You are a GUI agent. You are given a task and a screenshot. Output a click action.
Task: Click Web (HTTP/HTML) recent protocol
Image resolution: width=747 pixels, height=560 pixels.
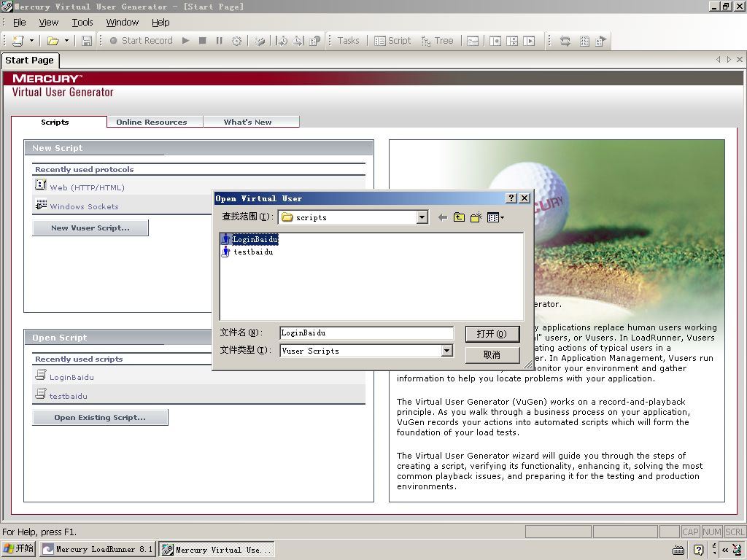click(x=88, y=187)
